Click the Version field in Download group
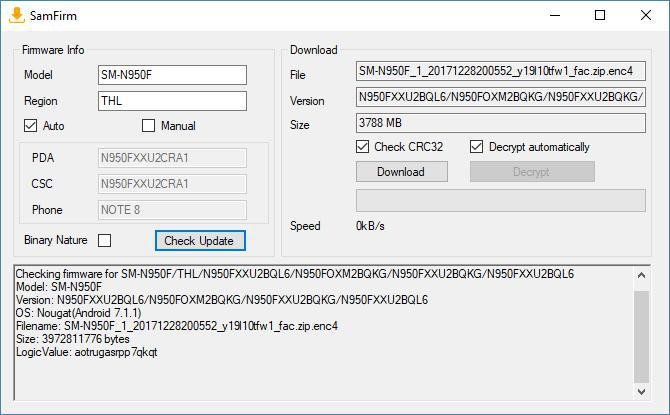The height and width of the screenshot is (415, 670). (x=500, y=97)
